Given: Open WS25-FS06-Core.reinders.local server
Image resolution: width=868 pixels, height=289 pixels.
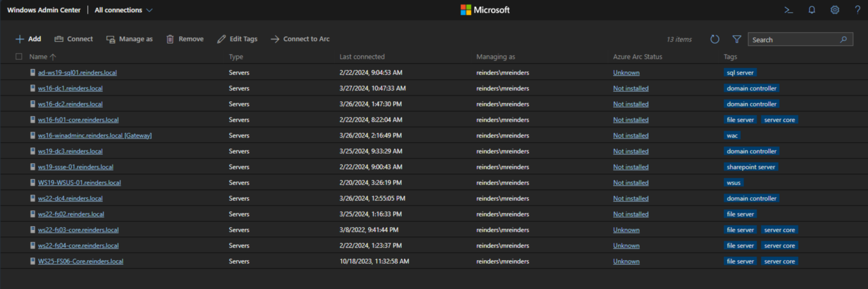Looking at the screenshot, I should pyautogui.click(x=81, y=261).
